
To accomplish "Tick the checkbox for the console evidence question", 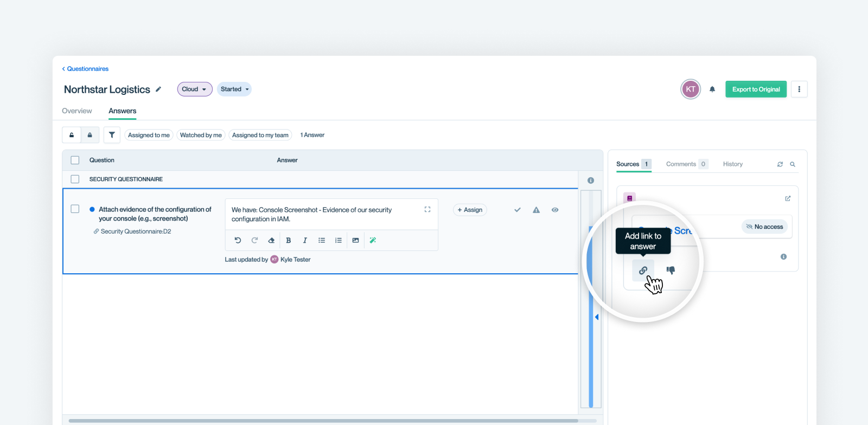I will pyautogui.click(x=75, y=209).
